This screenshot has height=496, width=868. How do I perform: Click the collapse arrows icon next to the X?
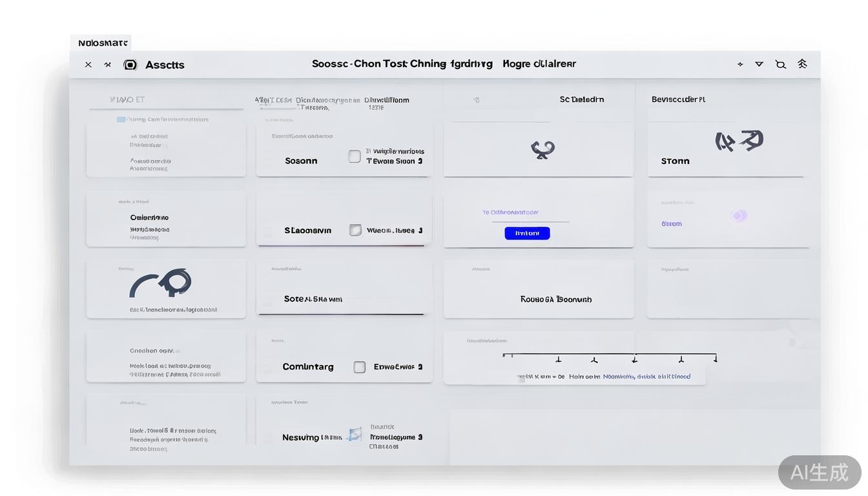[108, 65]
